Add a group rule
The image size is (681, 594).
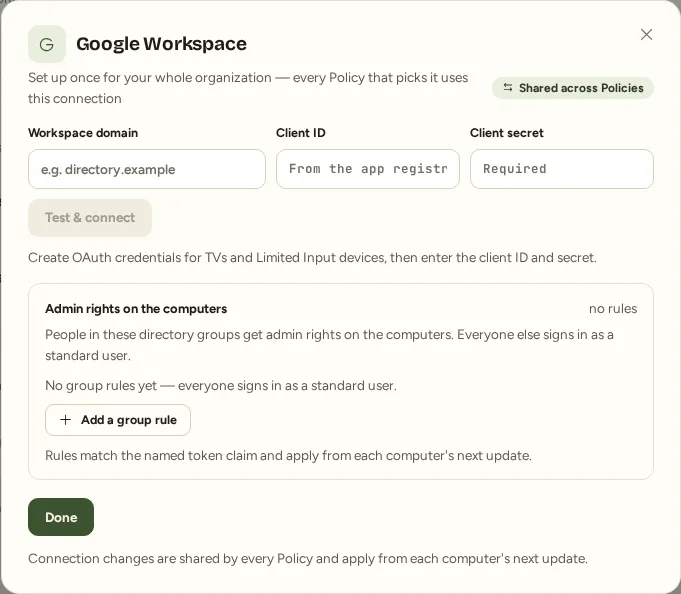coord(118,420)
